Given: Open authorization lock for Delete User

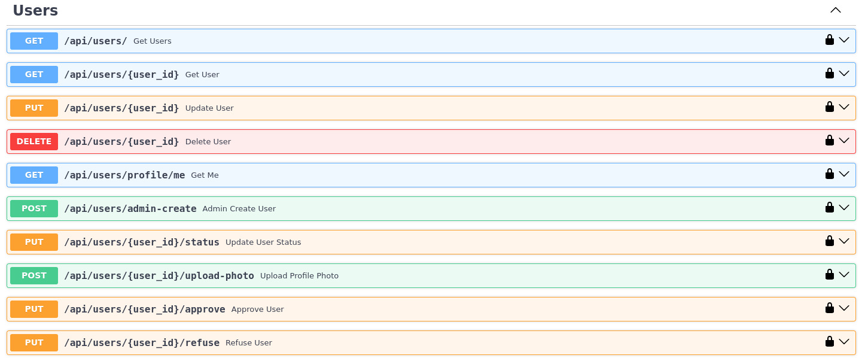Looking at the screenshot, I should pos(829,140).
